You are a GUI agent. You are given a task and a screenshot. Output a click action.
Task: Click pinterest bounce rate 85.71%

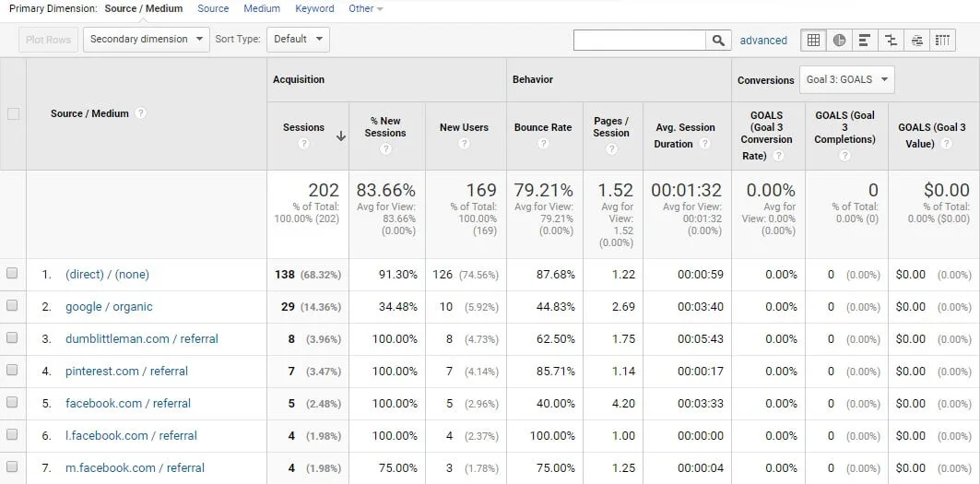[x=556, y=372]
